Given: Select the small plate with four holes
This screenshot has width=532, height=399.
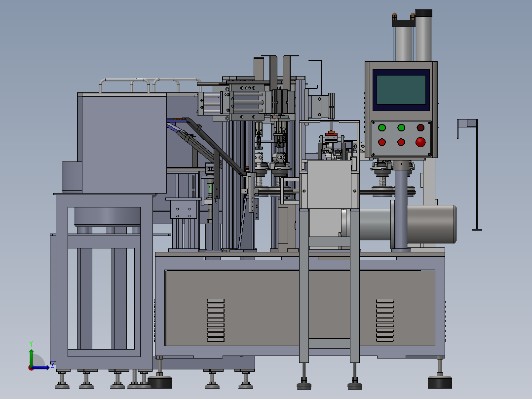Looking at the screenshot, I should [x=184, y=209].
